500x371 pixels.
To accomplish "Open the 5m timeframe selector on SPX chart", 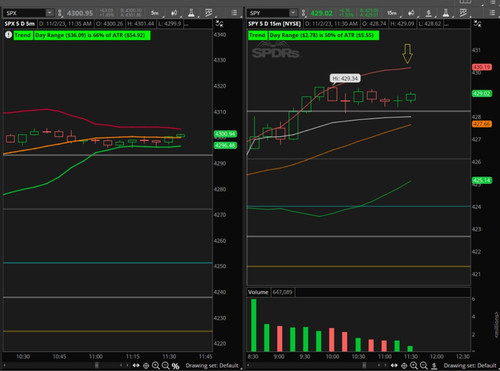I will [x=155, y=13].
